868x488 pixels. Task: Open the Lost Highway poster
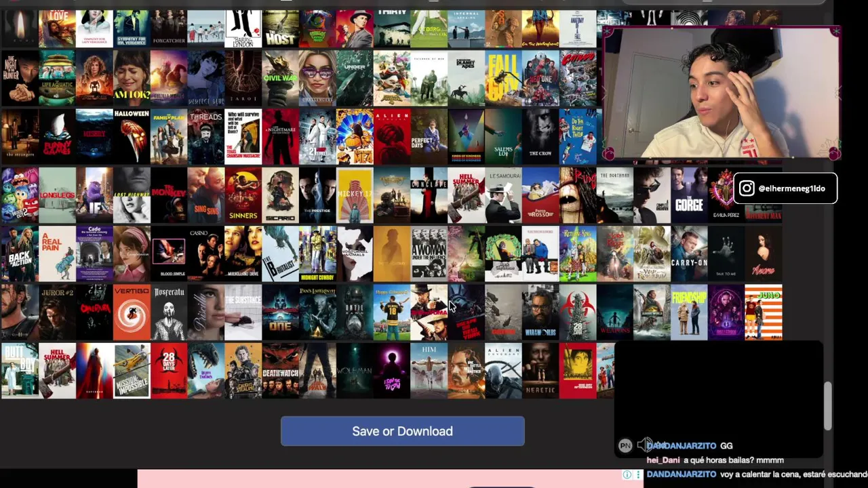132,195
